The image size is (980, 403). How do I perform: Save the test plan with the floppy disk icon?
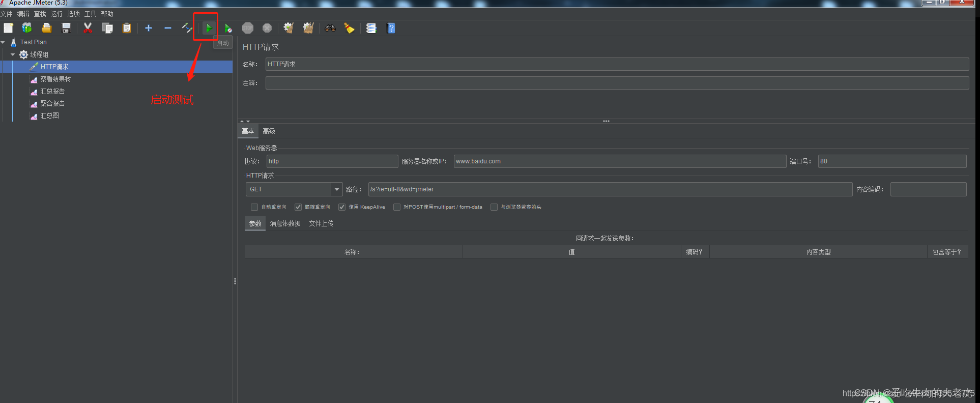[x=66, y=28]
